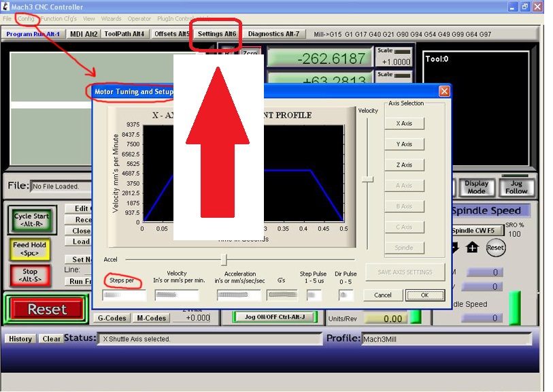Click the Acceleration value input field
553x392 pixels.
point(239,295)
